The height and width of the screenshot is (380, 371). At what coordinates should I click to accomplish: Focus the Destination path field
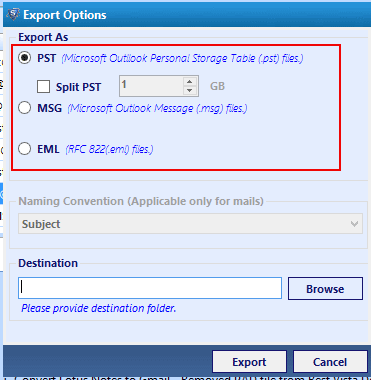click(150, 288)
